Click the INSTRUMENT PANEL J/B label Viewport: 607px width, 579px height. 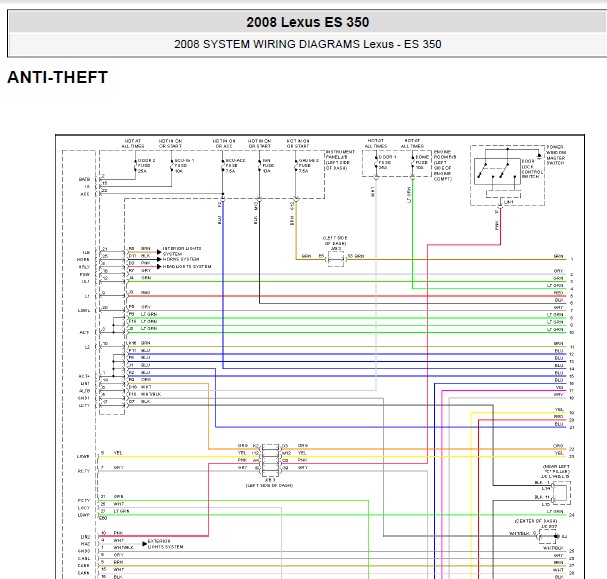pos(340,160)
